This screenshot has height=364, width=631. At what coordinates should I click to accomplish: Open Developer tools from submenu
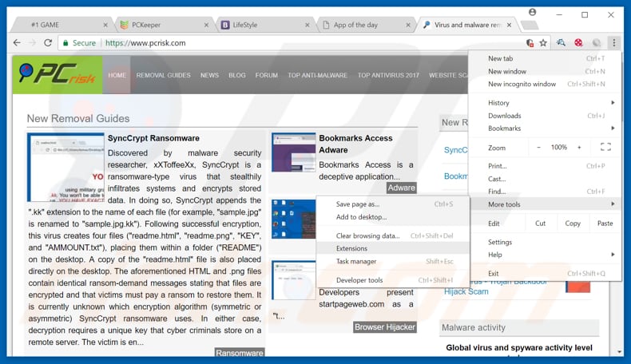click(x=393, y=280)
